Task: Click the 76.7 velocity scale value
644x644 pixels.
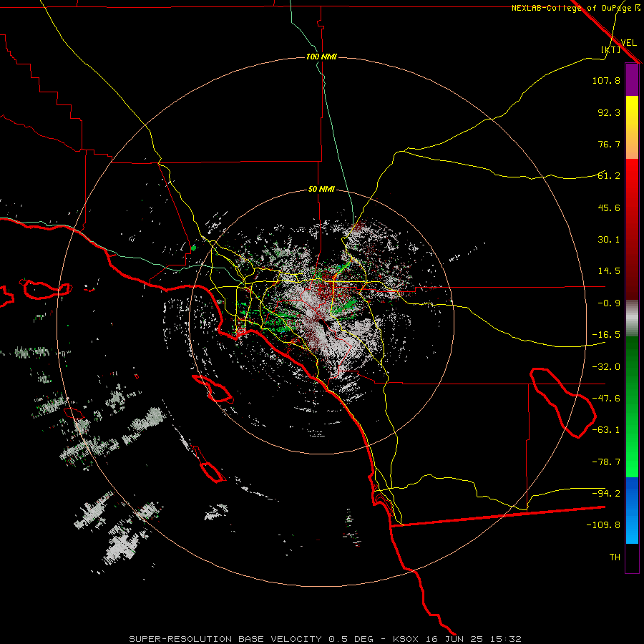Action: click(609, 144)
